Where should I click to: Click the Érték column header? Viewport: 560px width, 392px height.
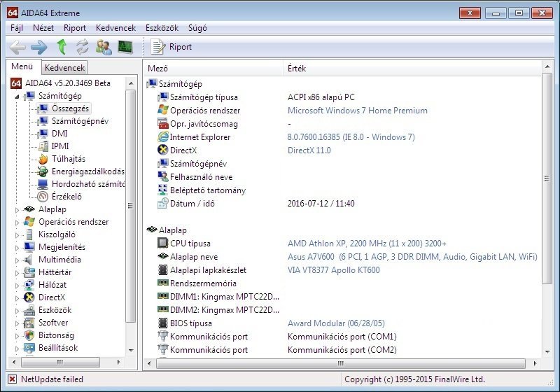click(412, 68)
